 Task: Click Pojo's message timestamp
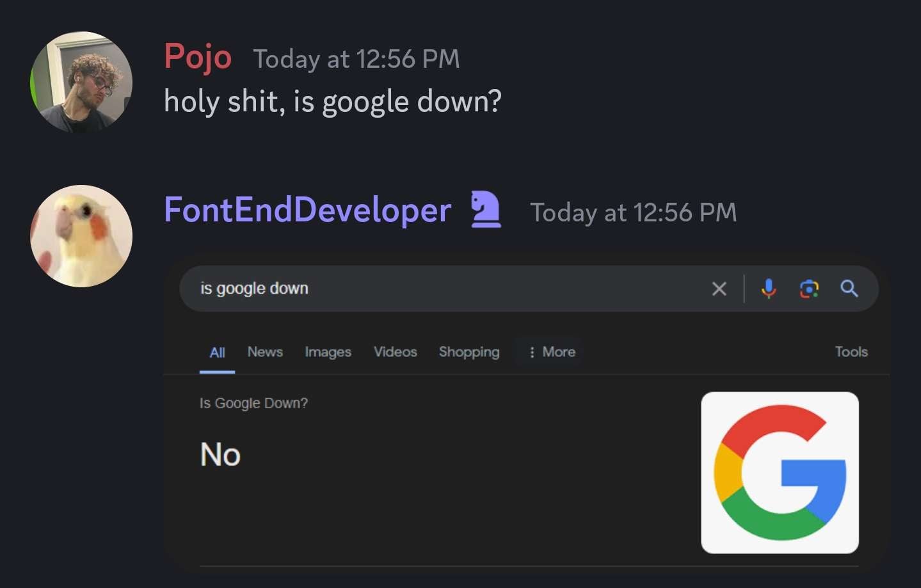[x=356, y=59]
